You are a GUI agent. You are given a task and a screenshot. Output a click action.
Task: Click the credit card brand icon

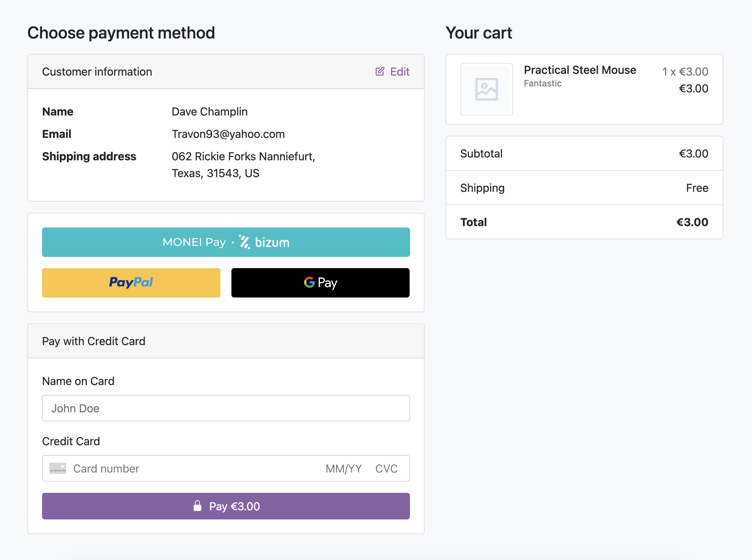[x=58, y=468]
